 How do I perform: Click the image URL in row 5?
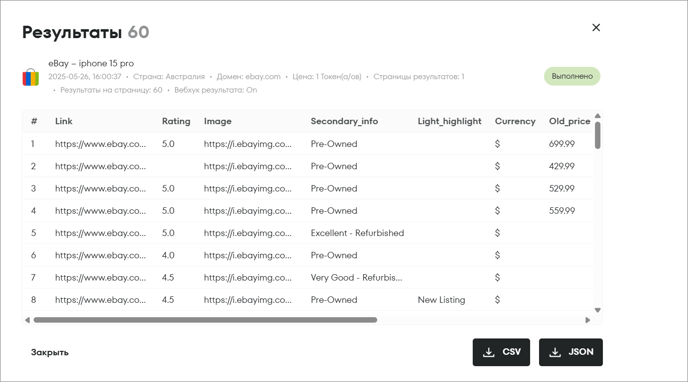(x=247, y=233)
